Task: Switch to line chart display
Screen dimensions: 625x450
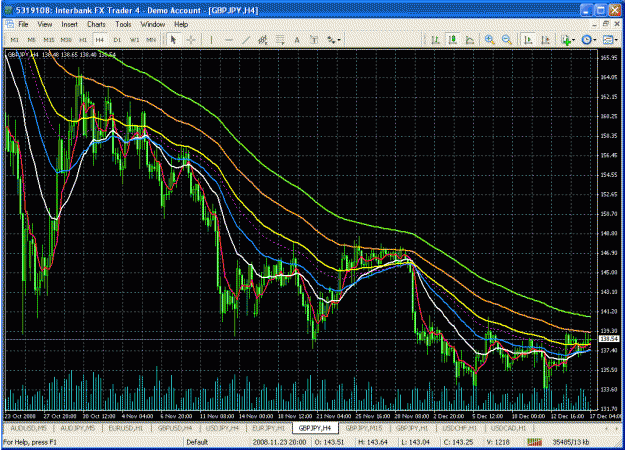Action: coord(470,40)
